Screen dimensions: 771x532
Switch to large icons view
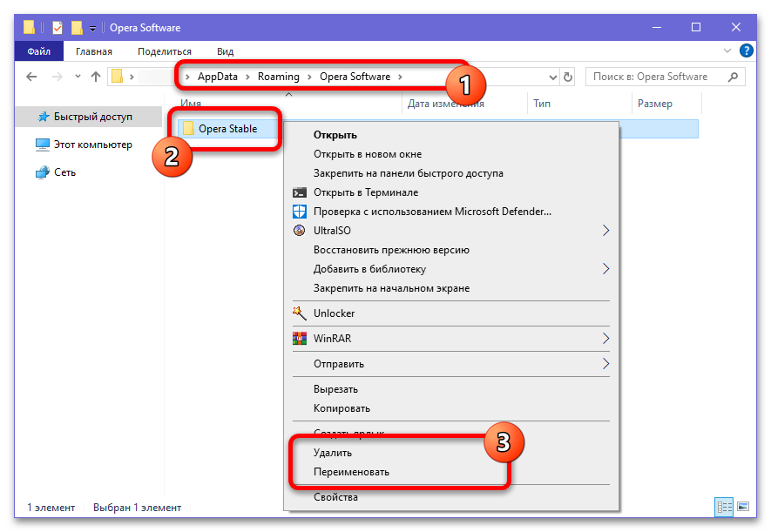[743, 507]
